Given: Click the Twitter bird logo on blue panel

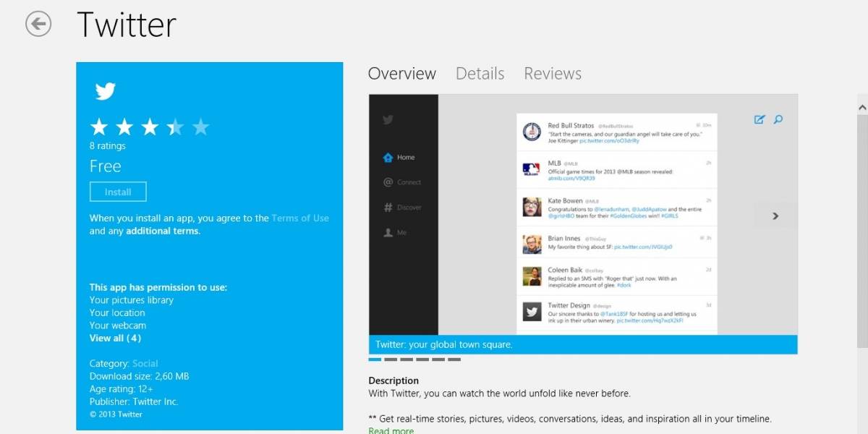Looking at the screenshot, I should (x=106, y=91).
